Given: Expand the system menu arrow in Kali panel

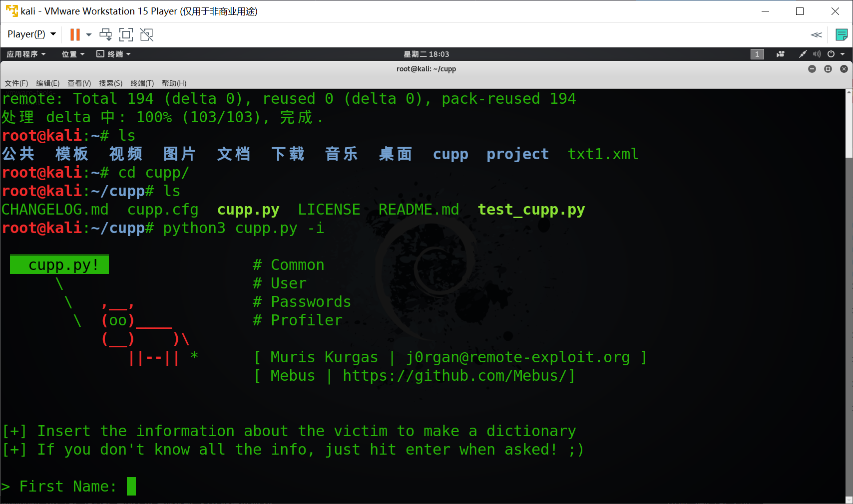Looking at the screenshot, I should (x=843, y=54).
